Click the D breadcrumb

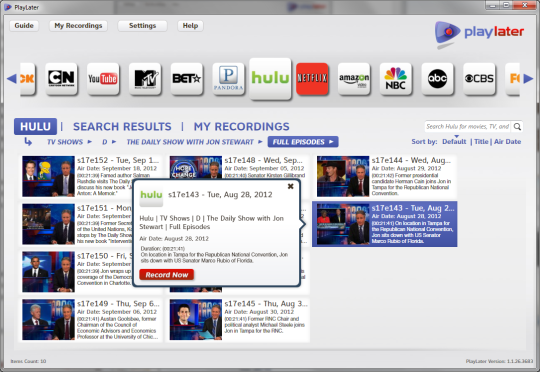(105, 142)
